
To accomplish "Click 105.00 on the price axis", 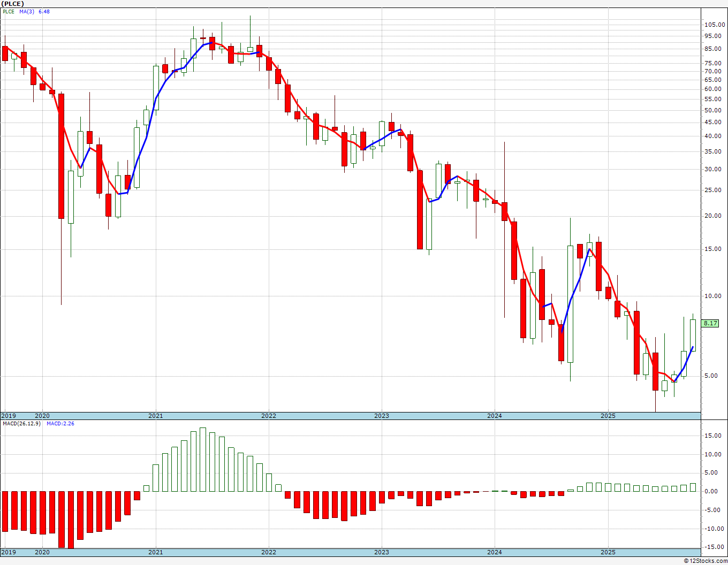I will [715, 25].
